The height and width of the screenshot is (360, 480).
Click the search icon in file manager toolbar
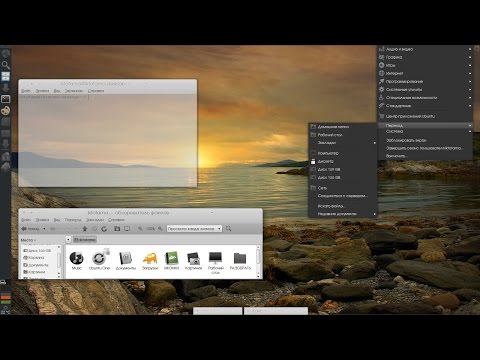[x=228, y=229]
